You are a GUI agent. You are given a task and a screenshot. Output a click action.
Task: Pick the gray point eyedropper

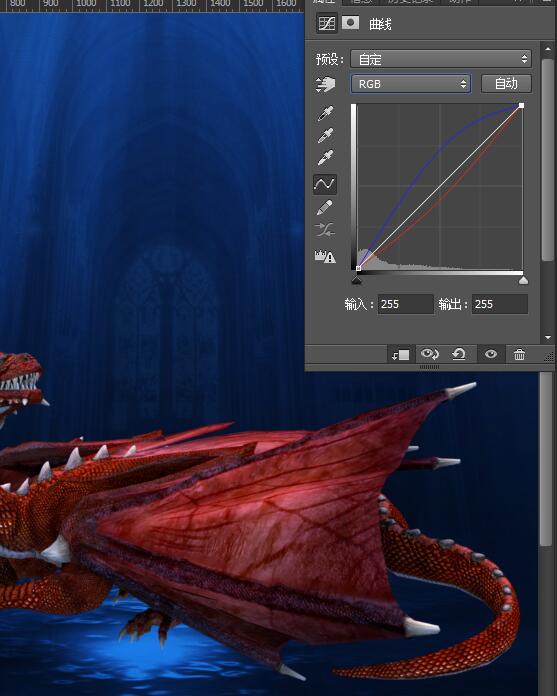[325, 135]
